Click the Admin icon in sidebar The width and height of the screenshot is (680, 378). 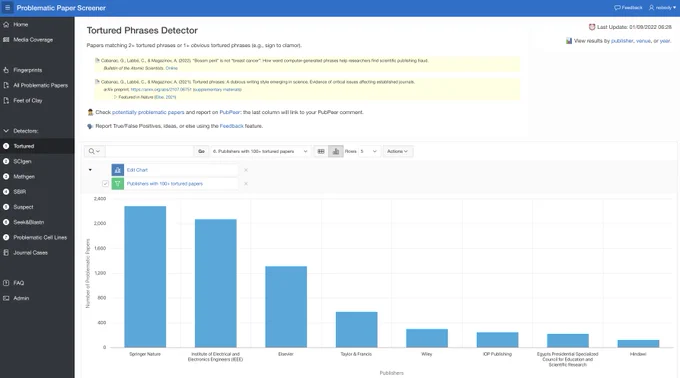point(6,298)
